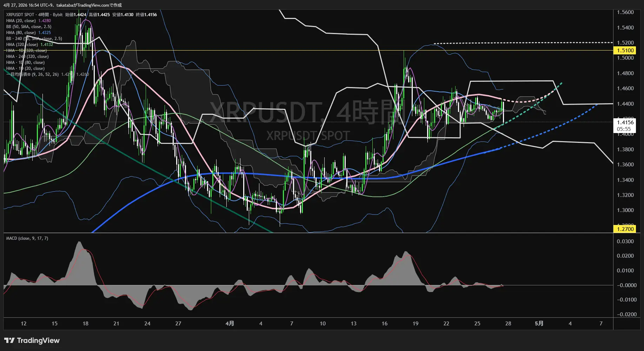Click the current price 1.4156 label

pos(625,122)
